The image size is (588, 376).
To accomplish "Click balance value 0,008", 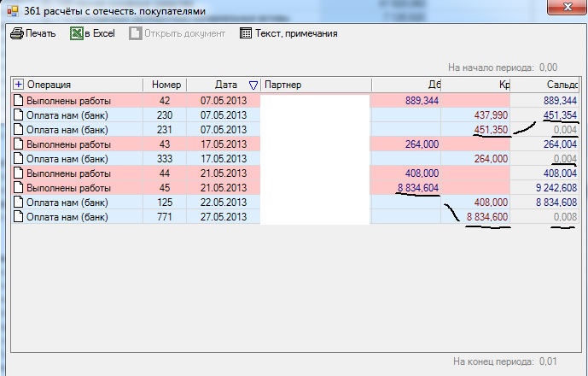I will pyautogui.click(x=565, y=217).
